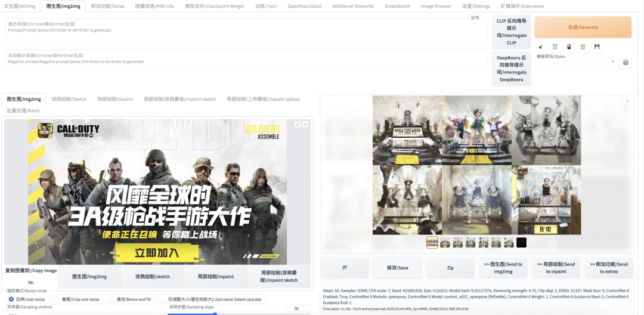Click the Interrogate DeepBooru button
644x315 pixels.
point(512,69)
